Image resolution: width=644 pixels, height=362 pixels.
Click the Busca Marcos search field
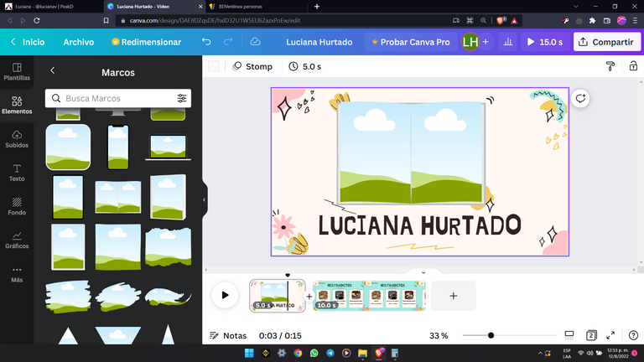pos(118,98)
